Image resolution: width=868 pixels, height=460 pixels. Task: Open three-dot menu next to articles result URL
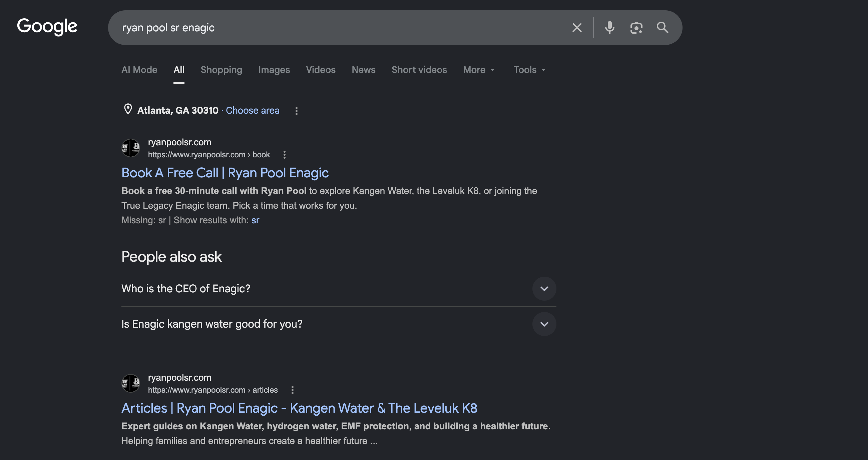(x=293, y=390)
